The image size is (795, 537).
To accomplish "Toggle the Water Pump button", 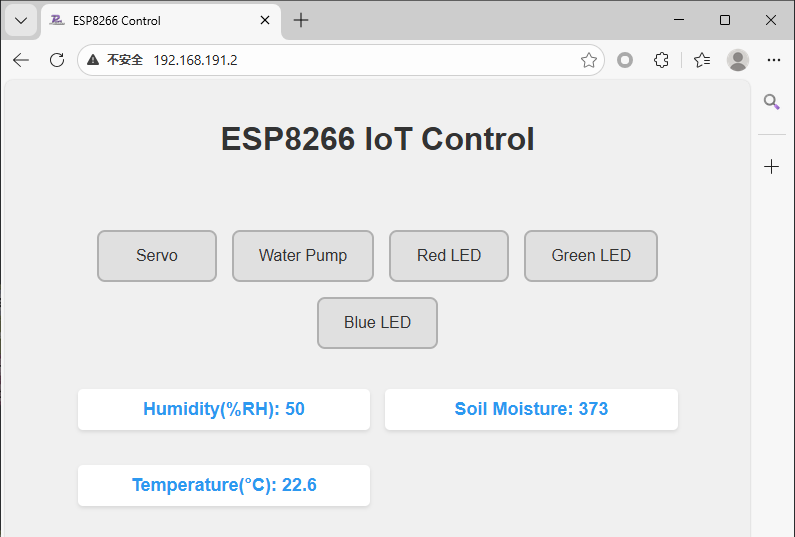I will (303, 256).
